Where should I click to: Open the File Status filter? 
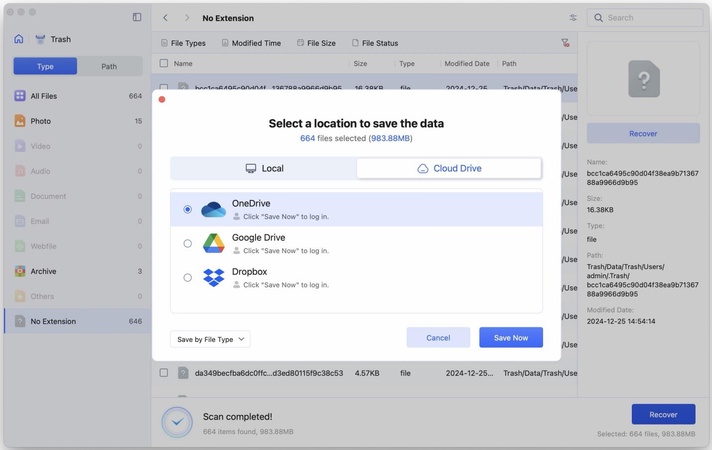(x=375, y=43)
